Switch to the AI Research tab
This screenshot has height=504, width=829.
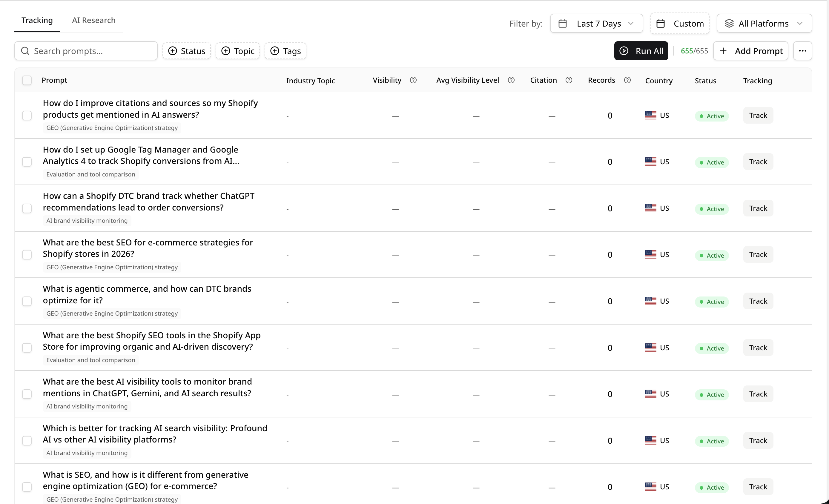(x=93, y=20)
